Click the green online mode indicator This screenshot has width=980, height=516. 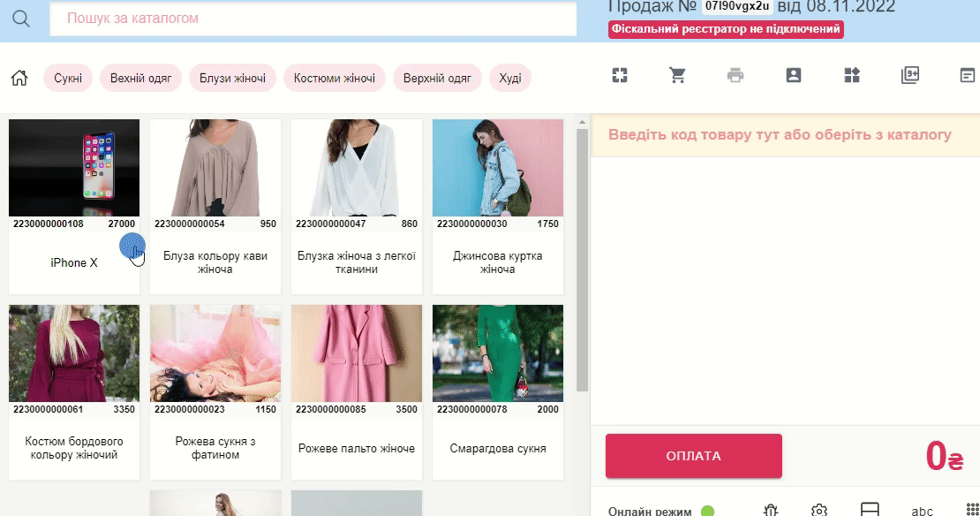tap(707, 511)
